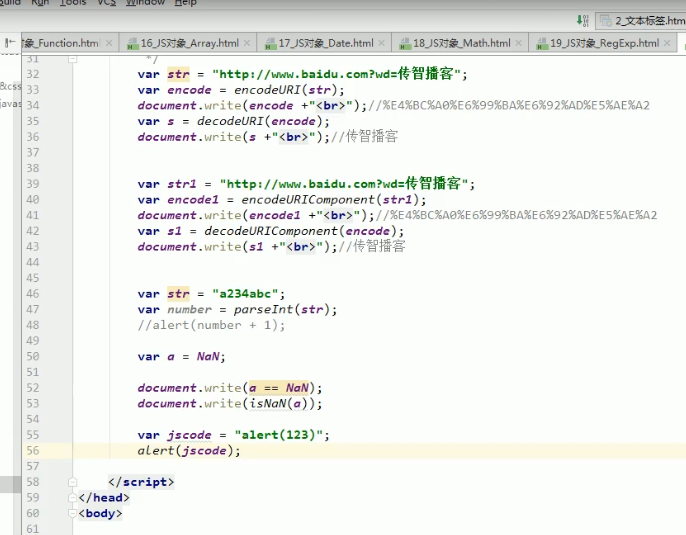686x535 pixels.
Task: Click the closing </head> tag
Action: pos(104,498)
